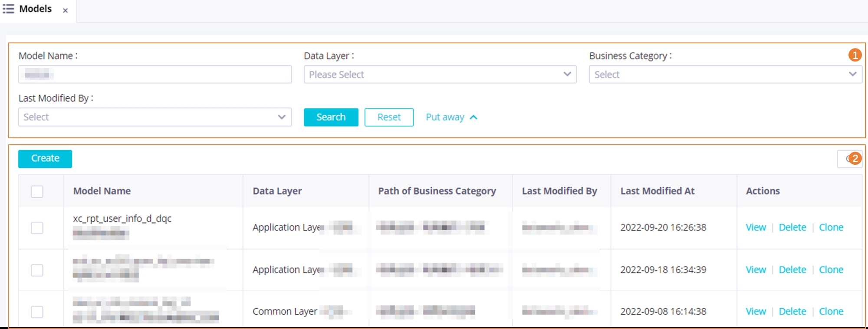
Task: Open the Business Category dropdown
Action: pyautogui.click(x=725, y=75)
